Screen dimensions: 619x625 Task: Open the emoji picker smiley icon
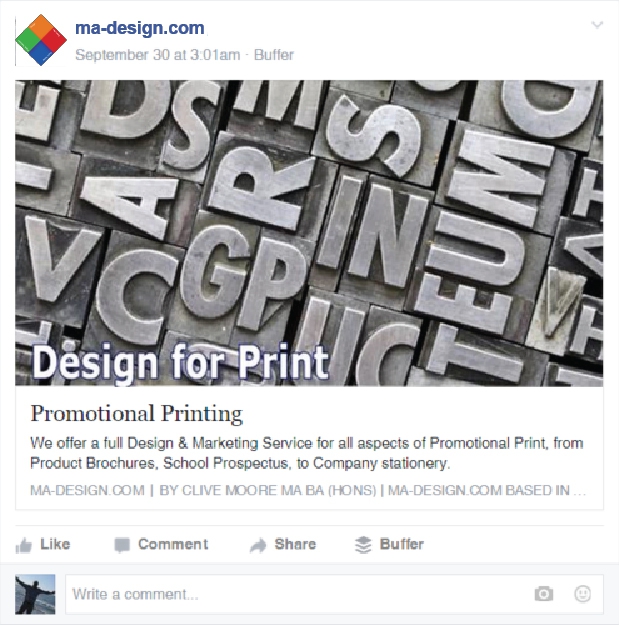click(582, 594)
